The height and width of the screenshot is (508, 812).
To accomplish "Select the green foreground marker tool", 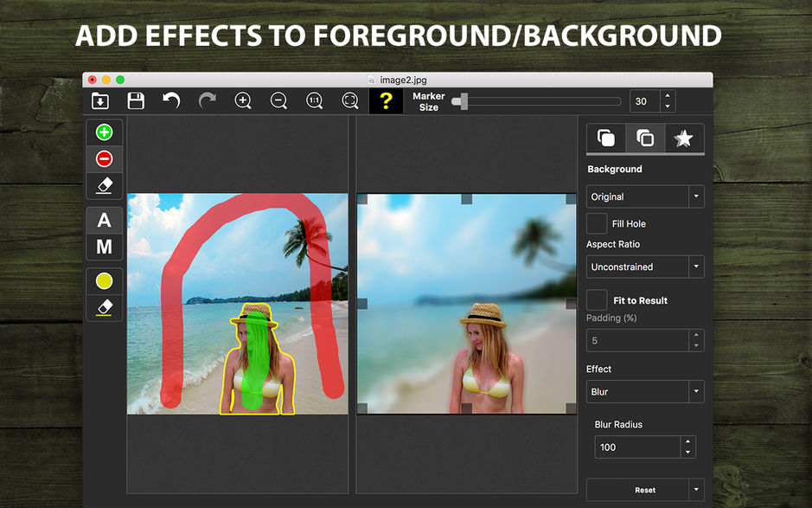I will 104,132.
